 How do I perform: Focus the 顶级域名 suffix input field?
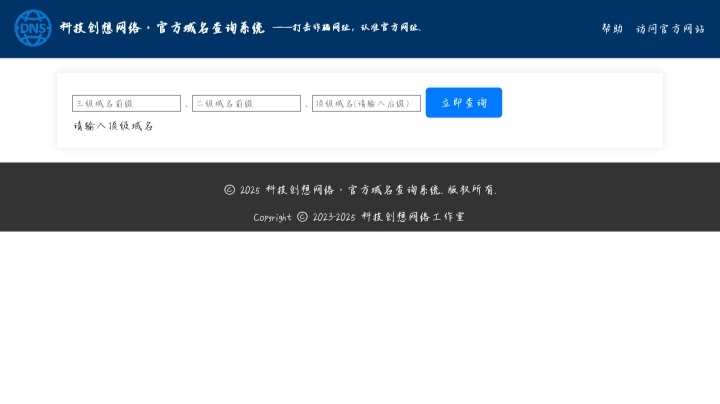[x=366, y=103]
